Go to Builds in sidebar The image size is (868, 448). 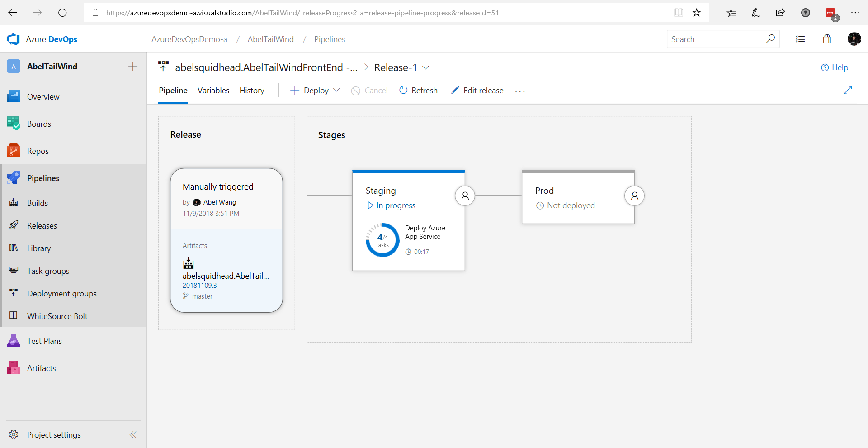click(38, 203)
